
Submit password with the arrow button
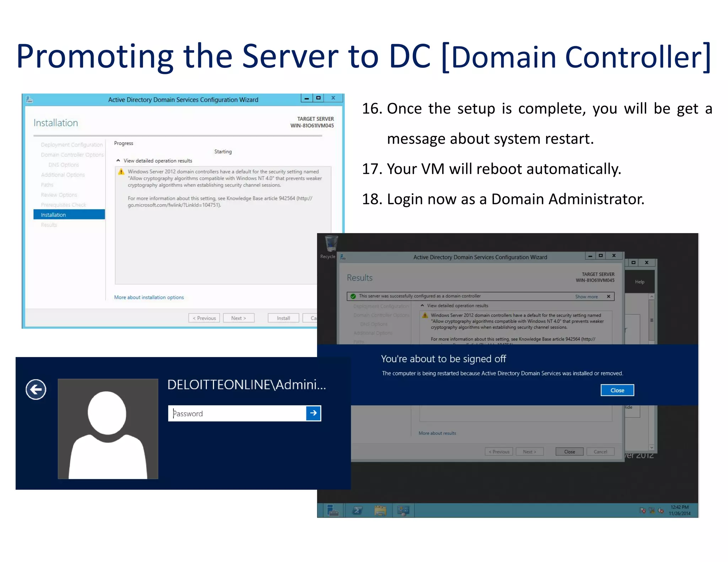314,413
